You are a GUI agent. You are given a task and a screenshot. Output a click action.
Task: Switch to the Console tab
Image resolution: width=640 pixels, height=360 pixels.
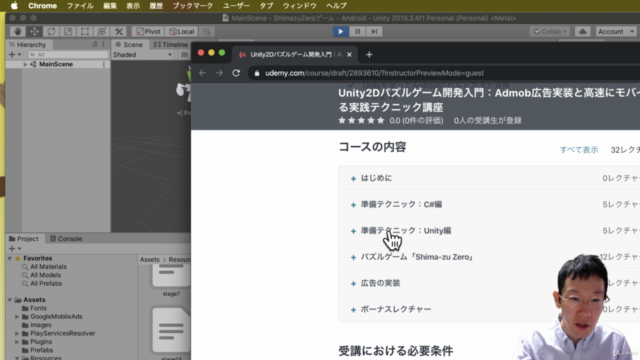click(x=66, y=239)
